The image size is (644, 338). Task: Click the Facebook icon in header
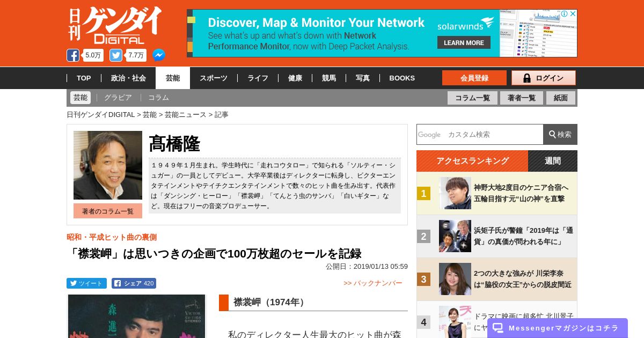[73, 55]
